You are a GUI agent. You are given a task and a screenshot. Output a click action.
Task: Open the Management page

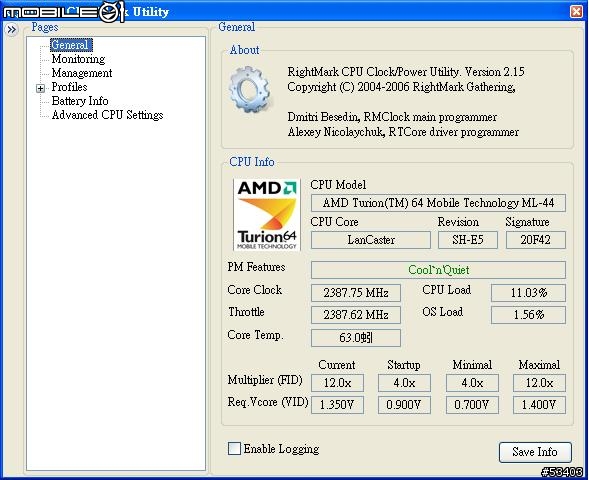coord(82,73)
